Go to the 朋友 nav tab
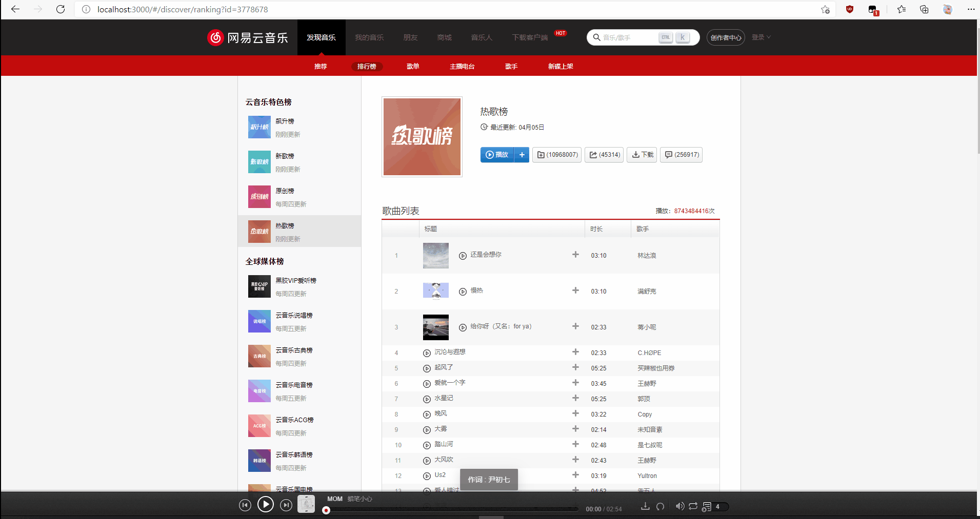This screenshot has height=519, width=980. (x=410, y=37)
